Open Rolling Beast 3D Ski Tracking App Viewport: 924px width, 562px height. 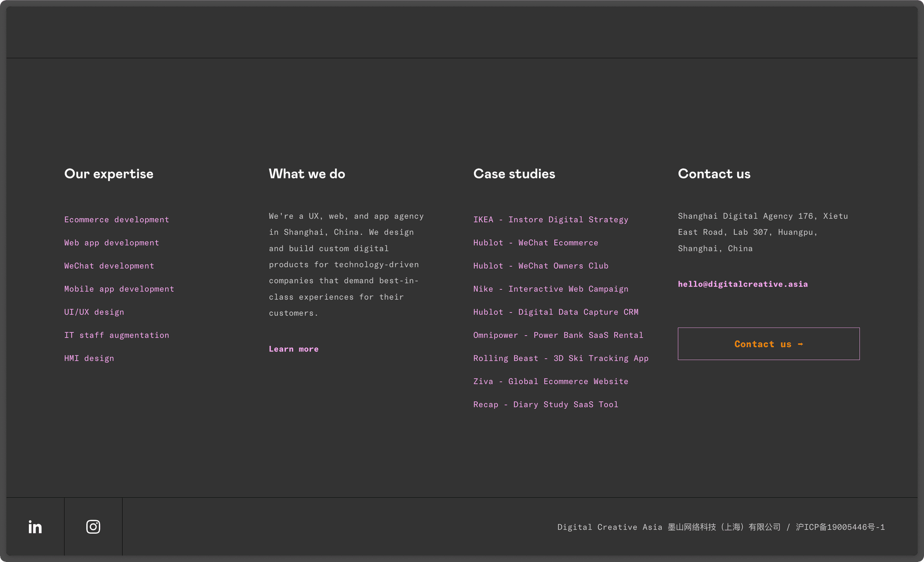[561, 358]
